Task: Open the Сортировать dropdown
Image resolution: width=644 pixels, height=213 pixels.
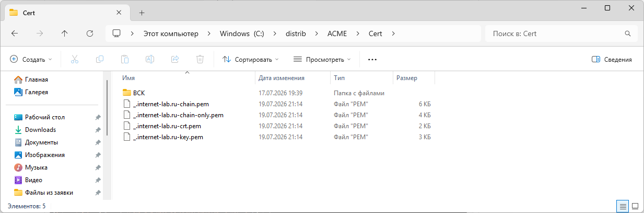Action: click(x=251, y=59)
